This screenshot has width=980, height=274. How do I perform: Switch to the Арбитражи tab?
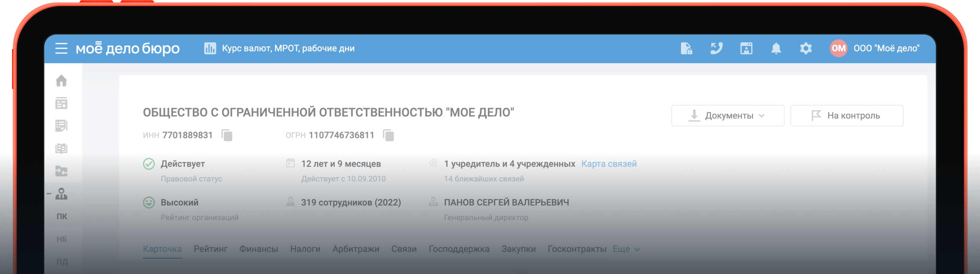[x=355, y=249]
